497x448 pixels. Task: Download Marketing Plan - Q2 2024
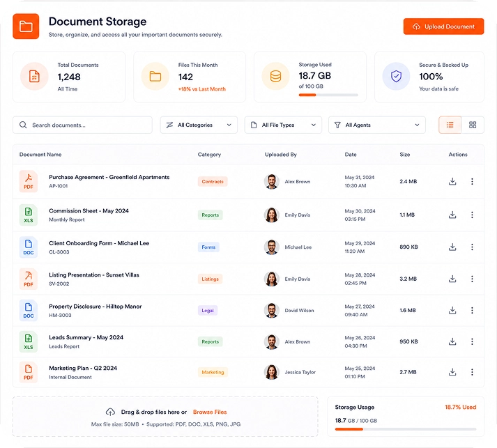[x=452, y=372]
